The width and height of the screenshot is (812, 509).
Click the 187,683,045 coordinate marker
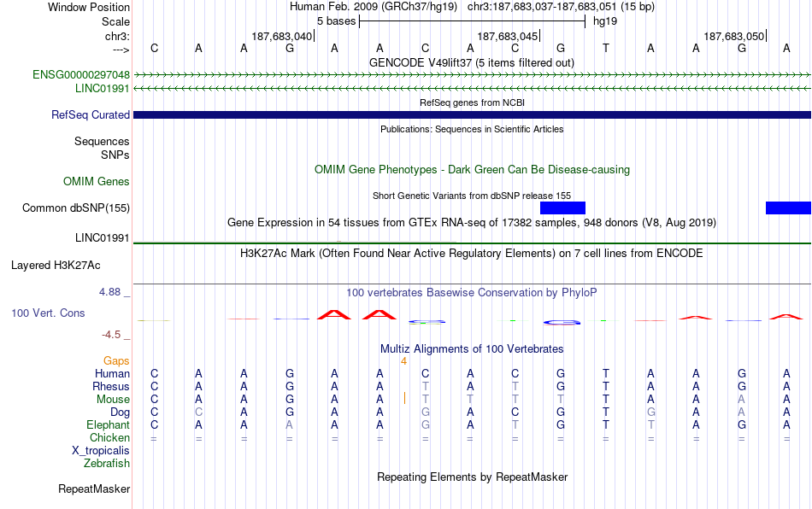pyautogui.click(x=508, y=36)
